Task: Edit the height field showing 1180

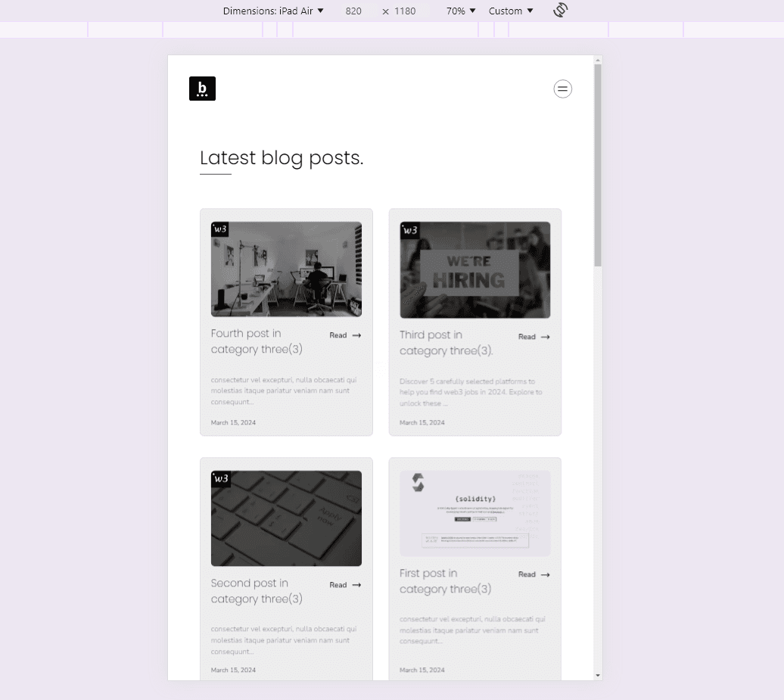Action: coord(405,11)
